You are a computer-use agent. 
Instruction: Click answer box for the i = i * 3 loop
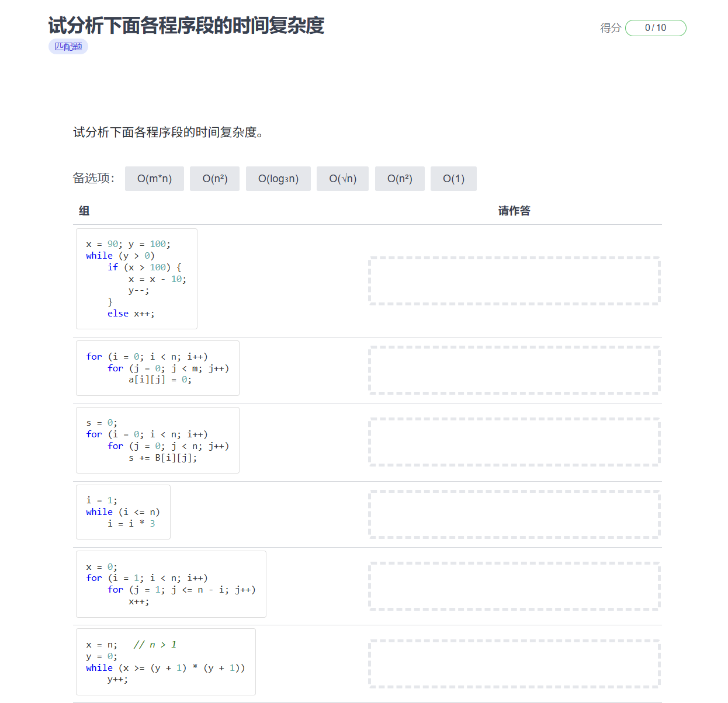click(514, 514)
